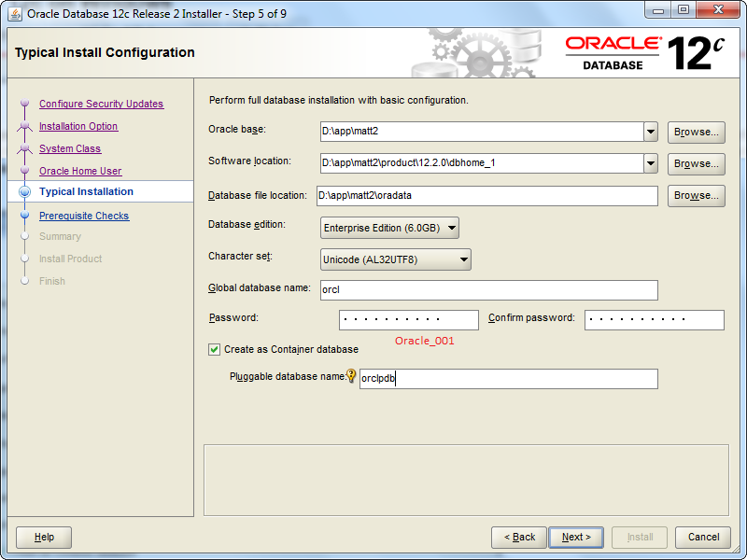
Task: Go to Prerequisite Checks step
Action: [84, 217]
